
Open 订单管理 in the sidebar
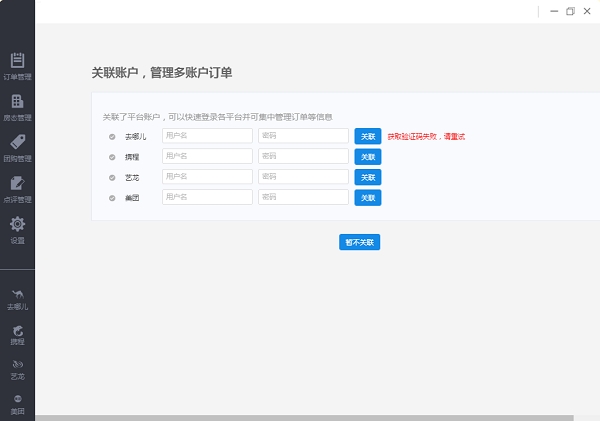(17, 66)
